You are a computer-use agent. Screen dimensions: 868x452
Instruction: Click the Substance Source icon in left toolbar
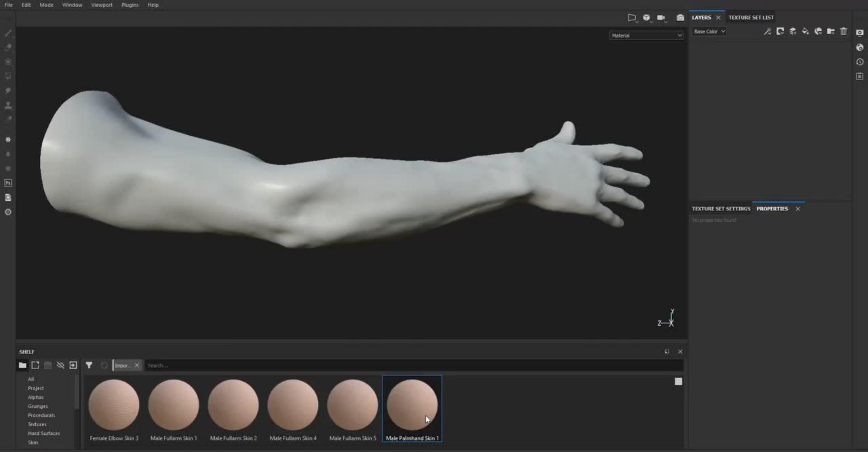(8, 212)
